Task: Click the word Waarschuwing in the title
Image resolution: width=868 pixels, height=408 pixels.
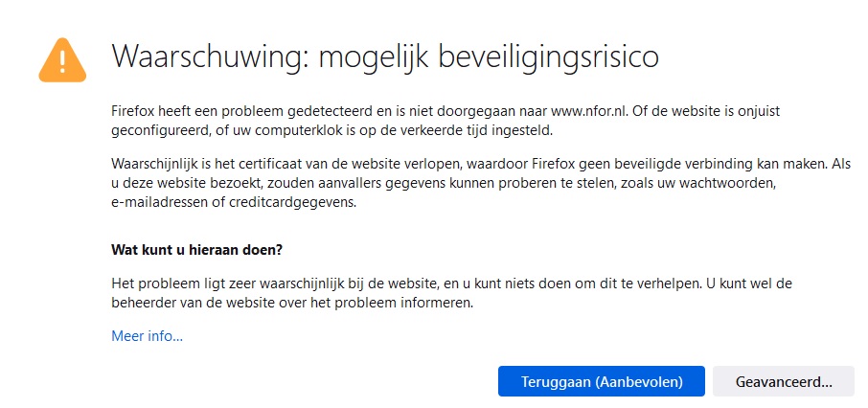Action: [x=209, y=57]
